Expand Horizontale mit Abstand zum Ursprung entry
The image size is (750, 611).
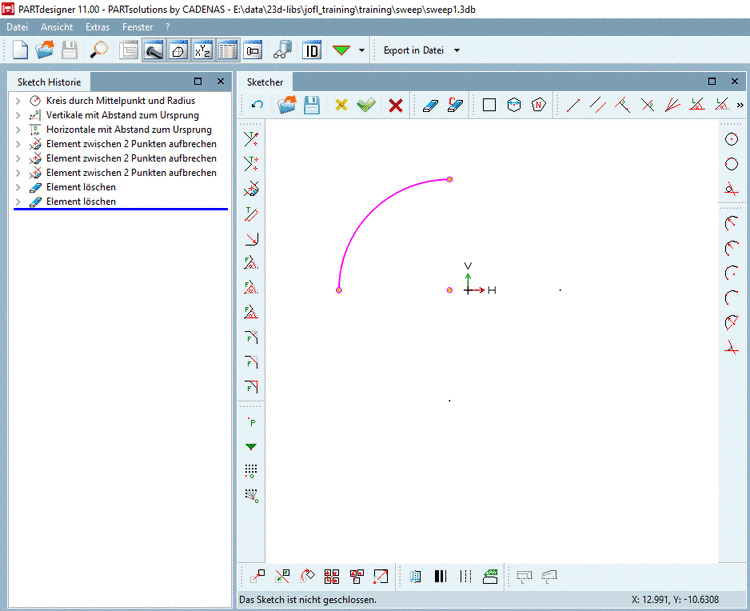pos(18,129)
